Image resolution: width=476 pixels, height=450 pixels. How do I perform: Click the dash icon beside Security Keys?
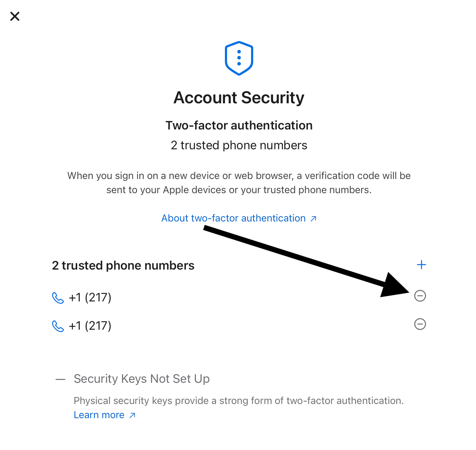point(60,380)
